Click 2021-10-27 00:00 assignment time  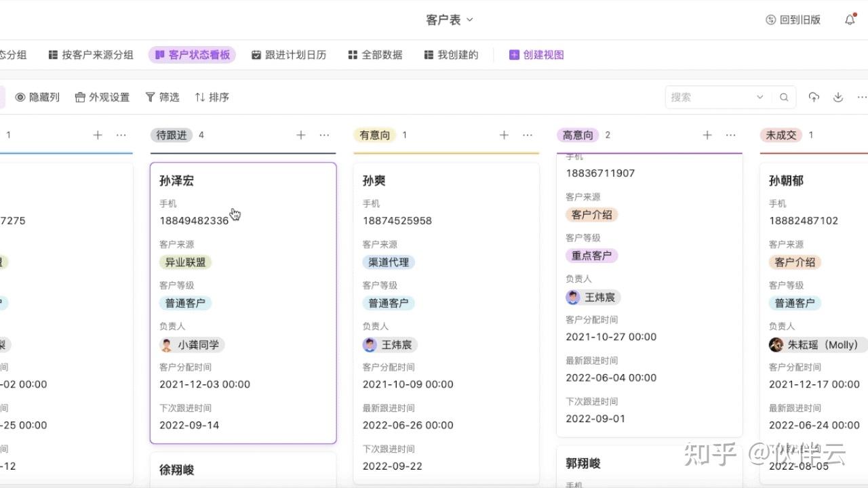coord(612,337)
